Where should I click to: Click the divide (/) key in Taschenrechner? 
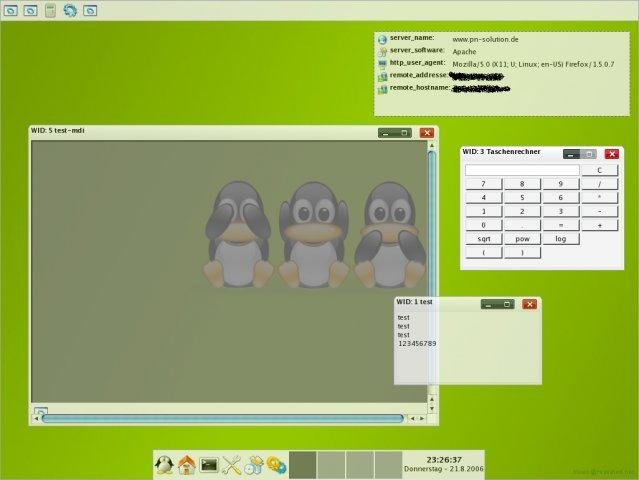[599, 184]
